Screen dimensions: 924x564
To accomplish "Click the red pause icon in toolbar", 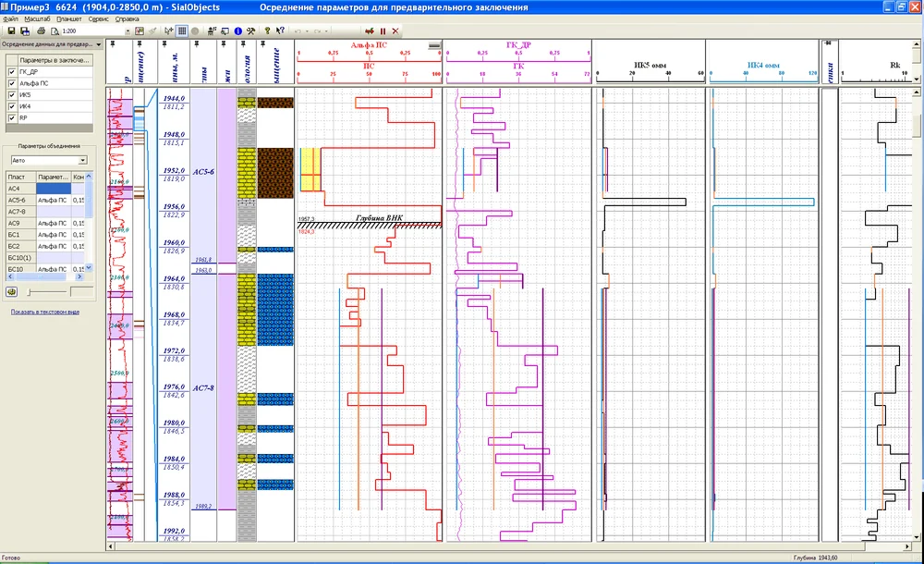I will pyautogui.click(x=383, y=31).
